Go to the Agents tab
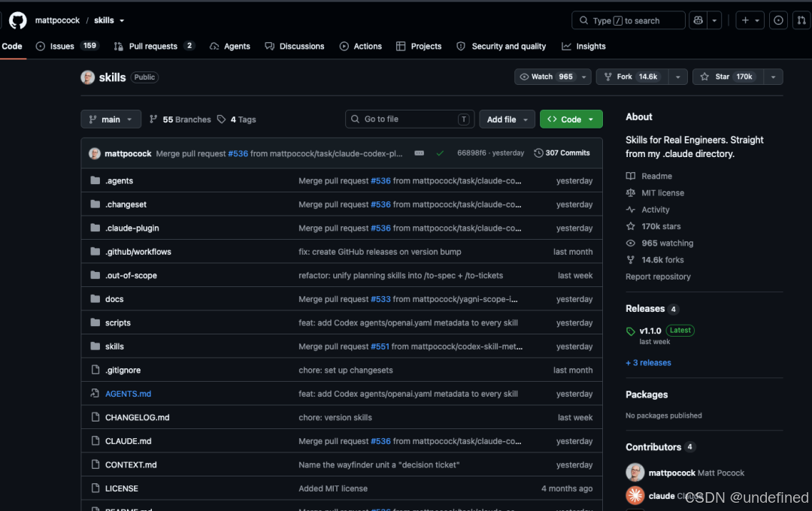Image resolution: width=812 pixels, height=511 pixels. pos(230,46)
